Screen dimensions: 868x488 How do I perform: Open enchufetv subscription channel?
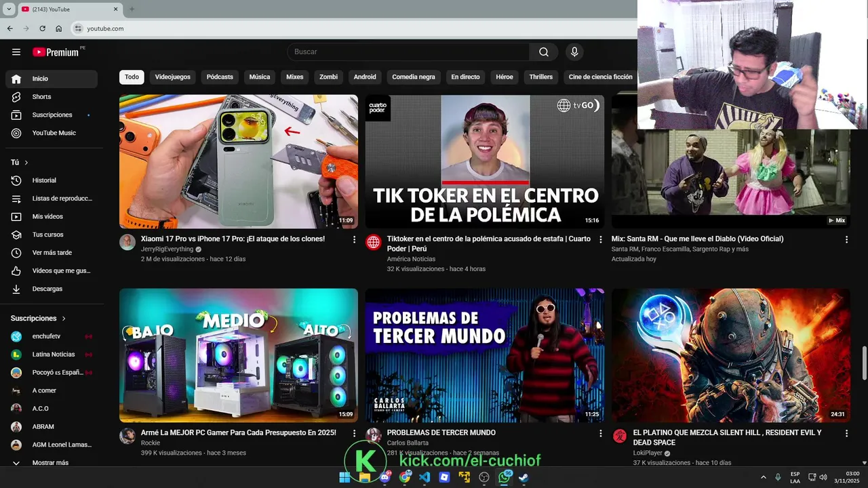(52, 336)
